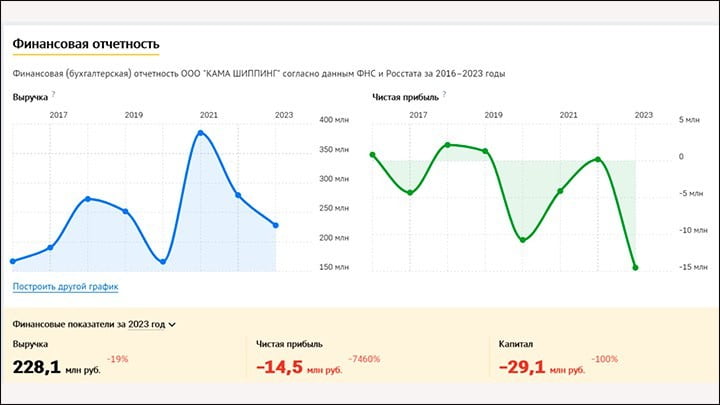Click the −29,1 млн руб. capital value
The image size is (720, 405).
pyautogui.click(x=541, y=367)
